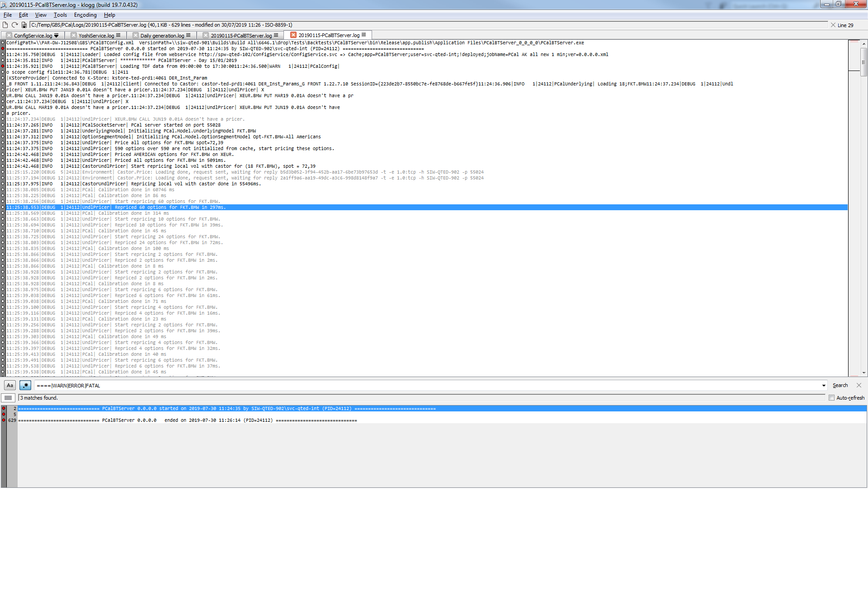
Task: Close the Daily generation.log tab via X
Action: [136, 35]
